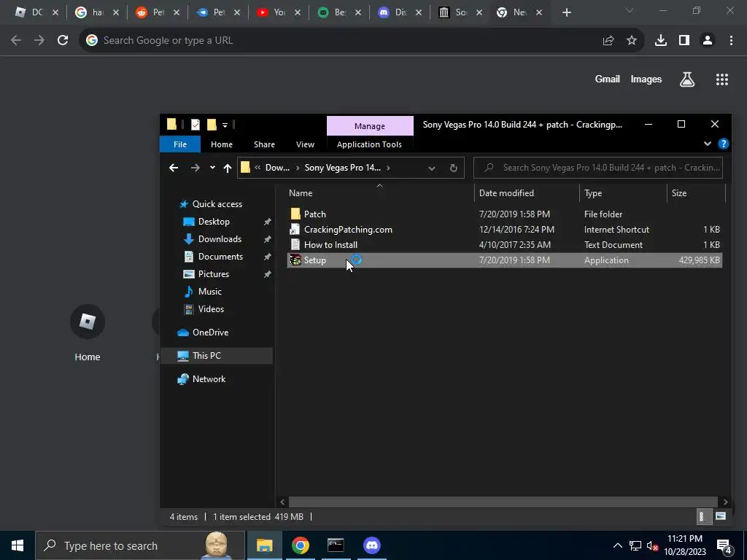The width and height of the screenshot is (747, 560).
Task: Switch to large icons view button
Action: 720,516
